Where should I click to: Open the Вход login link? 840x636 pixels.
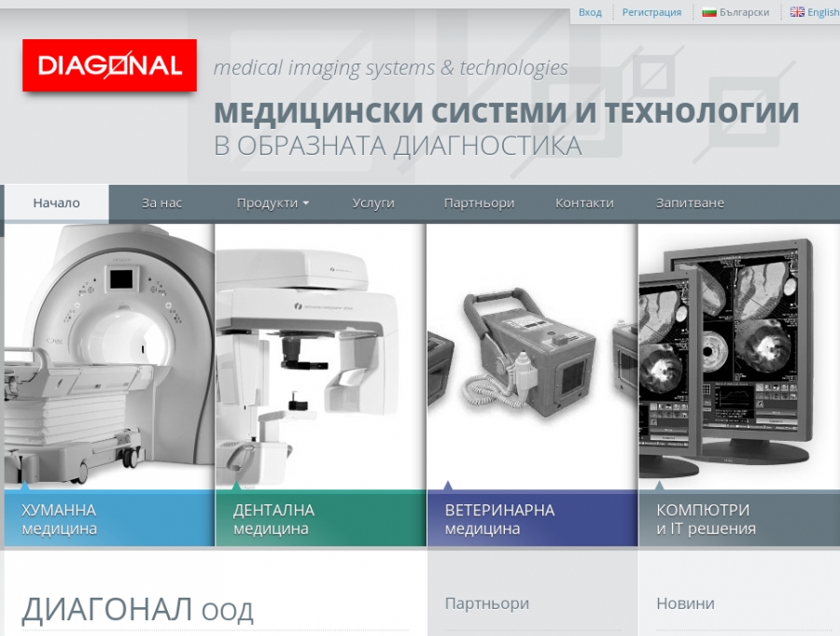[590, 12]
